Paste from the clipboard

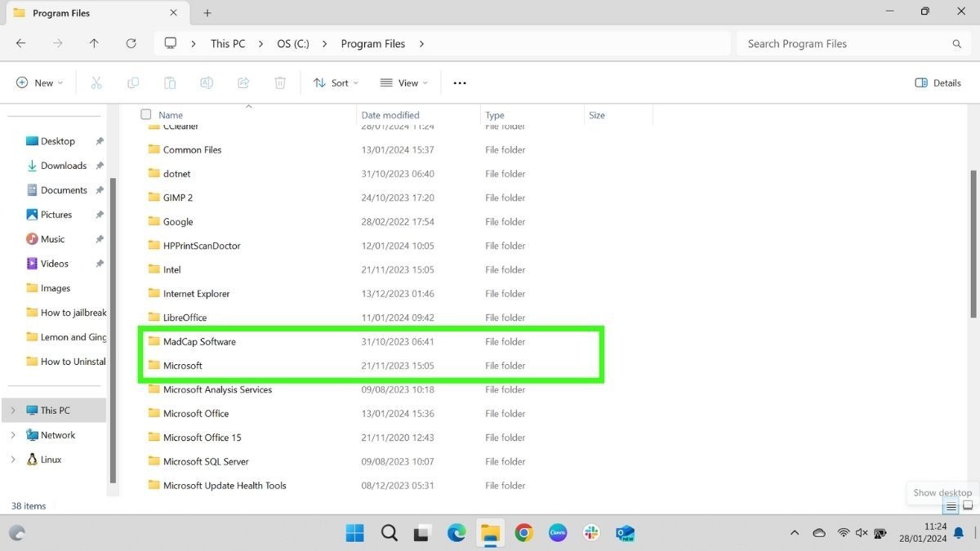click(170, 82)
